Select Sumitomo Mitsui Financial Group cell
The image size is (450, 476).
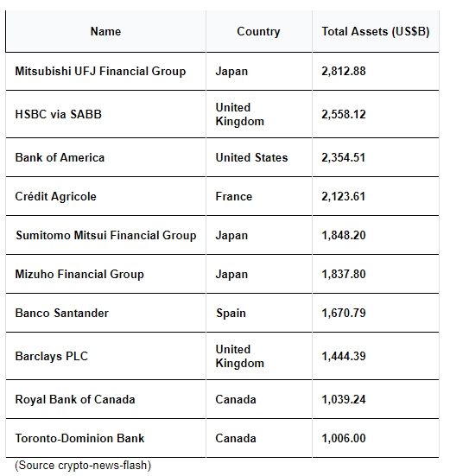(105, 235)
